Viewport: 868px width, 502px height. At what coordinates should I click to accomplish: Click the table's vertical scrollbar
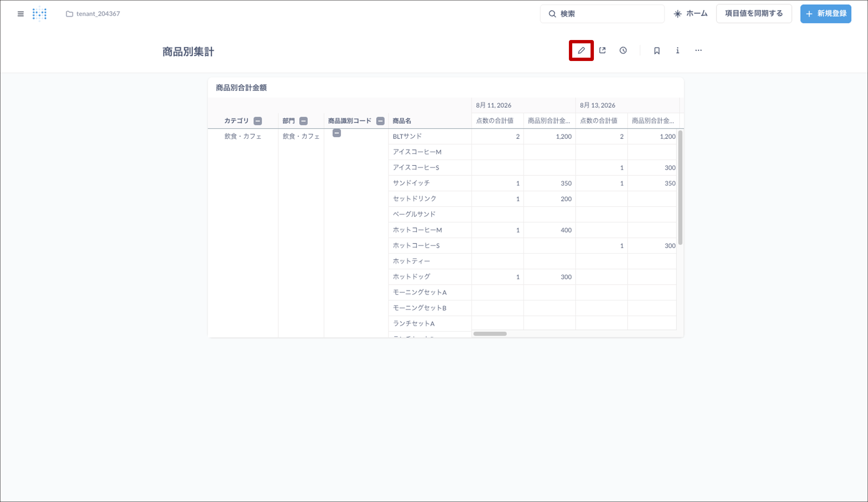[680, 188]
